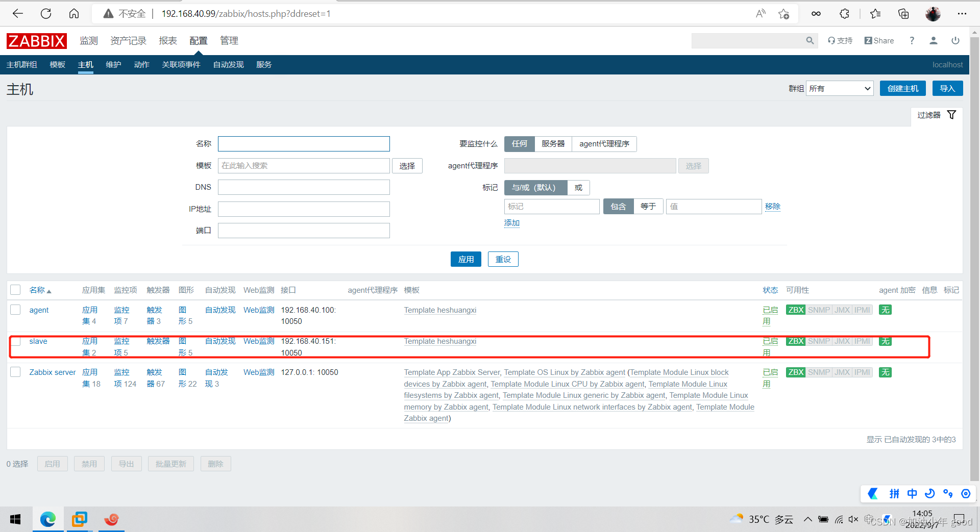Screen dimensions: 980x532
Task: Open the Windows Start menu
Action: pyautogui.click(x=15, y=519)
